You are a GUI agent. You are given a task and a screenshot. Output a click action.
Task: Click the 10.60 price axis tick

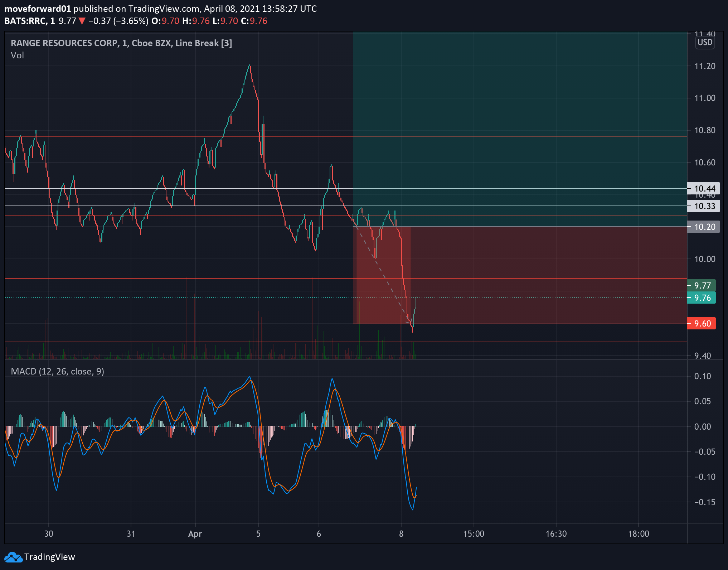coord(705,163)
